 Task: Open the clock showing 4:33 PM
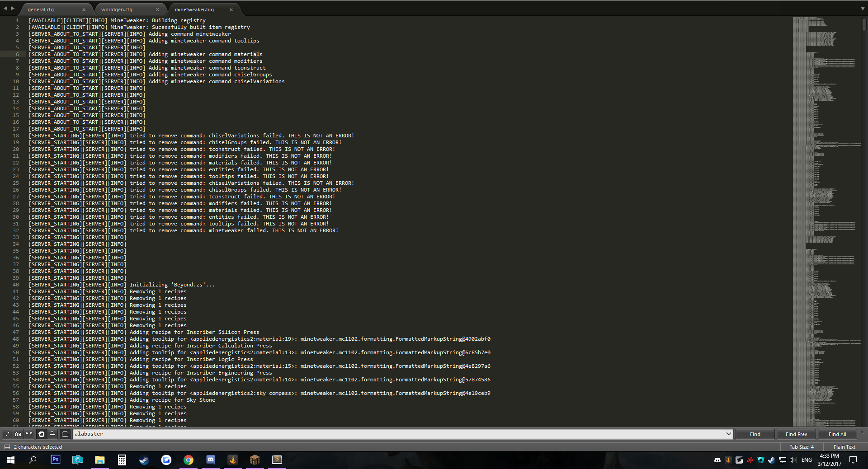point(830,460)
